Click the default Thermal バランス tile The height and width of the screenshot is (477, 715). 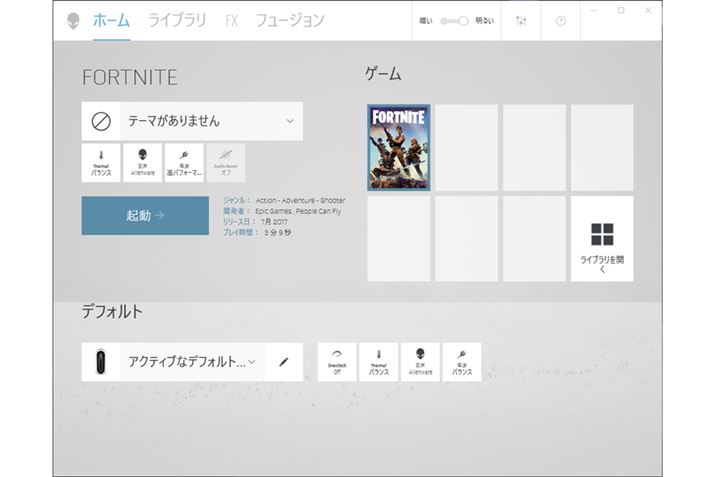tap(378, 362)
